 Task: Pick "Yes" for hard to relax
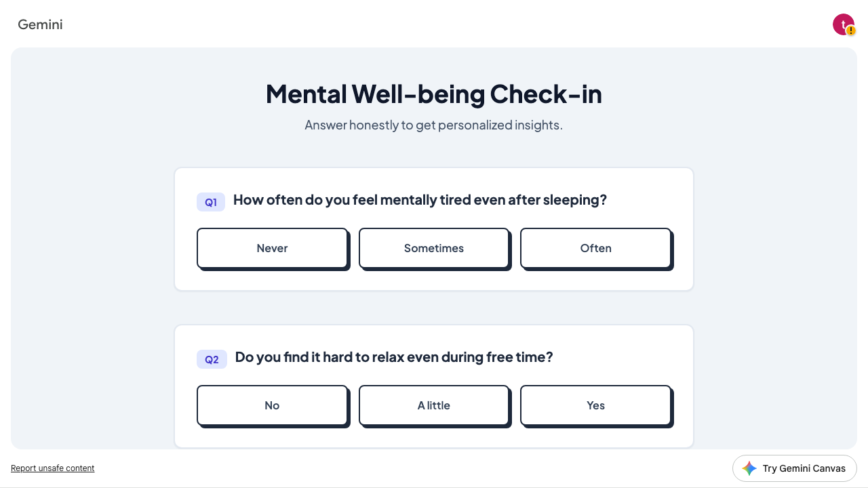595,405
